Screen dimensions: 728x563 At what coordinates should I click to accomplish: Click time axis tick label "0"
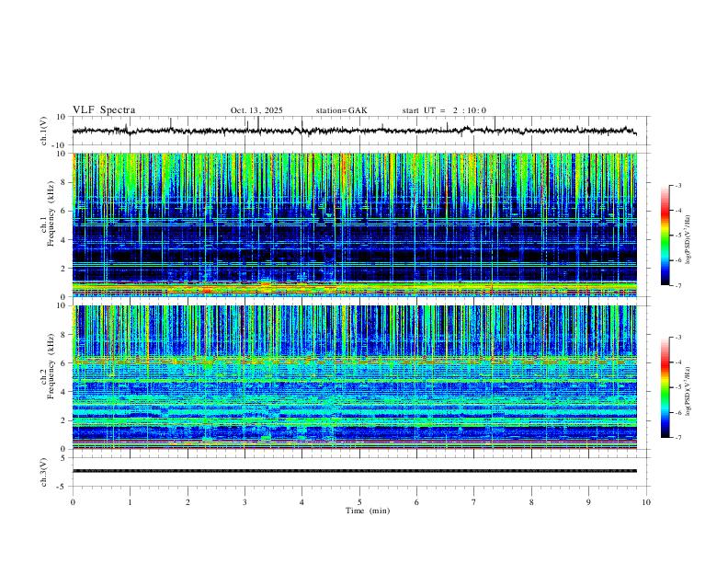tap(73, 502)
